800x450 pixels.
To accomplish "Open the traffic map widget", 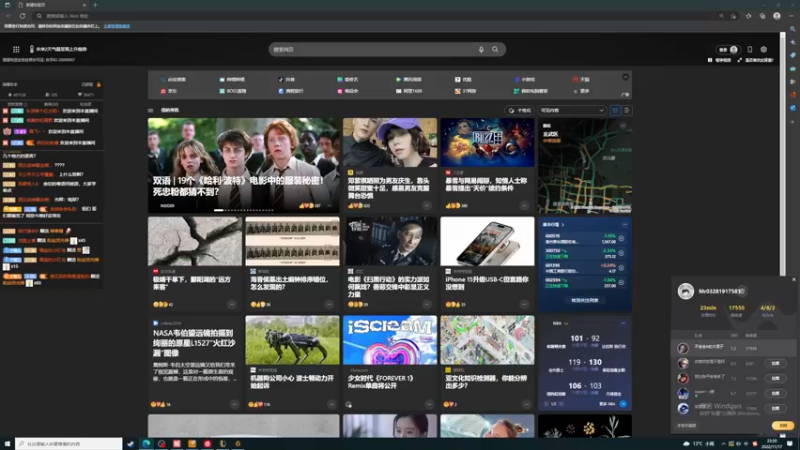I will pos(585,166).
